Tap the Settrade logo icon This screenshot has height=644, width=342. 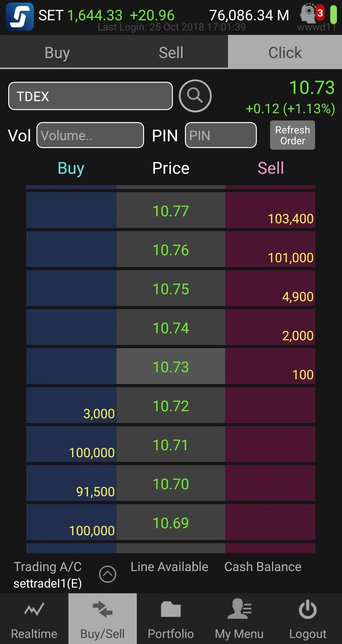tap(20, 16)
